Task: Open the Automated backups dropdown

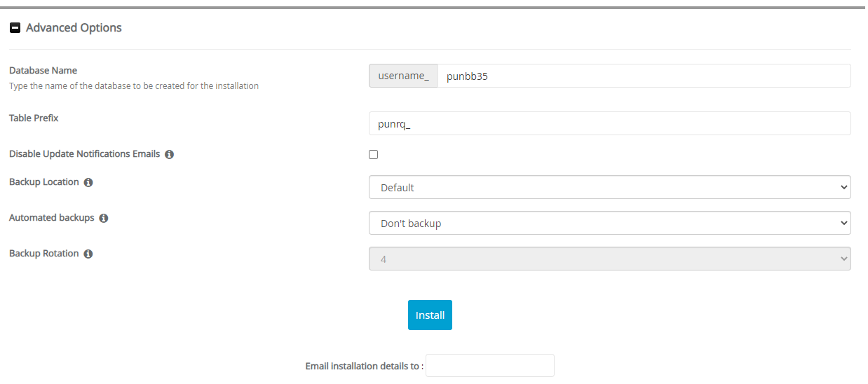Action: [x=609, y=223]
